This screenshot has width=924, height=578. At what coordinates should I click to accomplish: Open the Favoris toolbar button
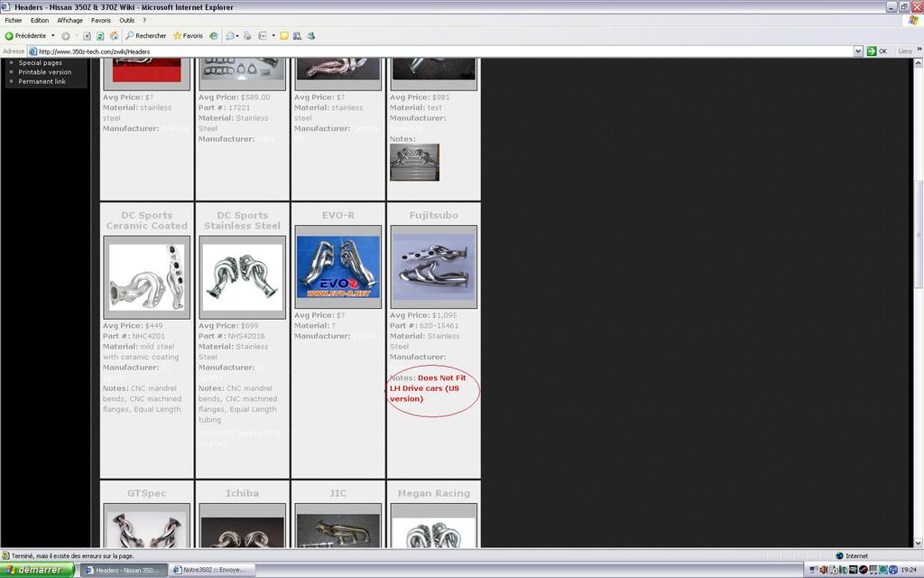pyautogui.click(x=188, y=36)
